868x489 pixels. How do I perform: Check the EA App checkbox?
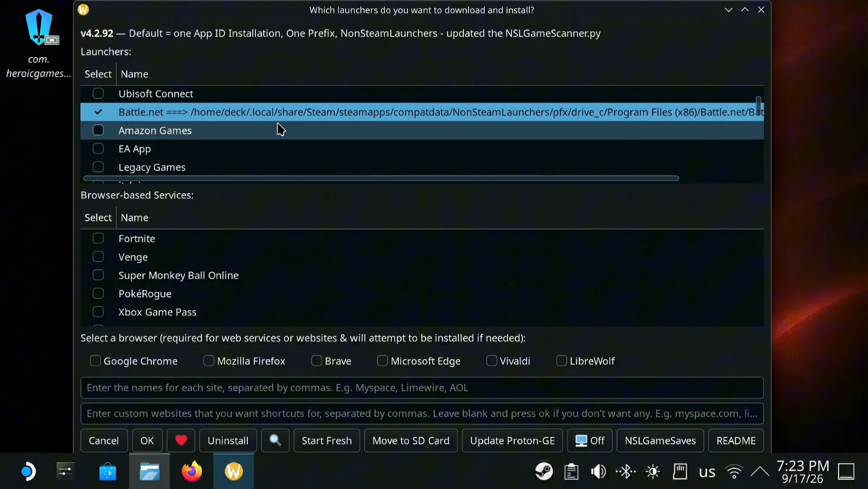(98, 148)
